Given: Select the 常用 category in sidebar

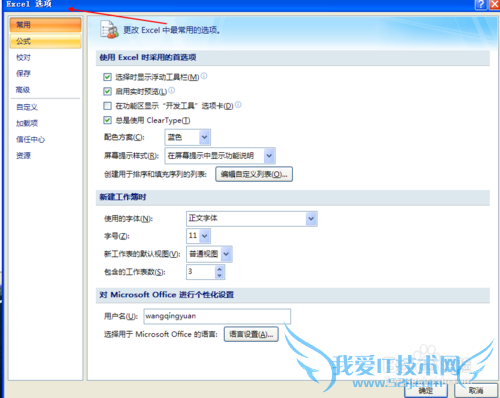Looking at the screenshot, I should [x=45, y=25].
